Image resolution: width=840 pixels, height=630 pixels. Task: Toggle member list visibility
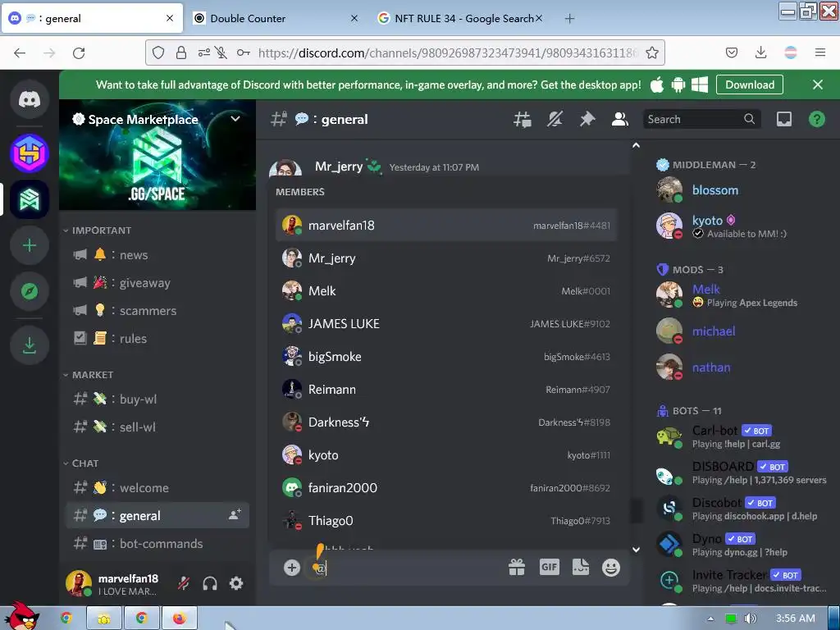click(620, 120)
